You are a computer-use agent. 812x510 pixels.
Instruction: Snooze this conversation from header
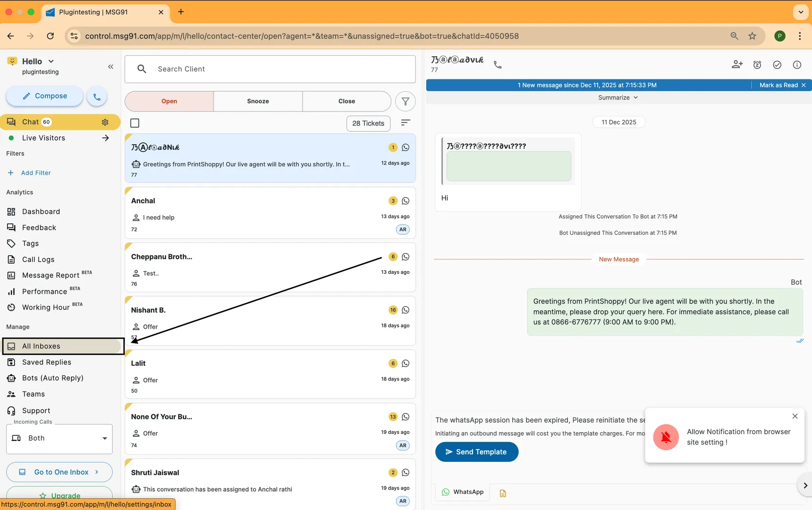click(757, 65)
